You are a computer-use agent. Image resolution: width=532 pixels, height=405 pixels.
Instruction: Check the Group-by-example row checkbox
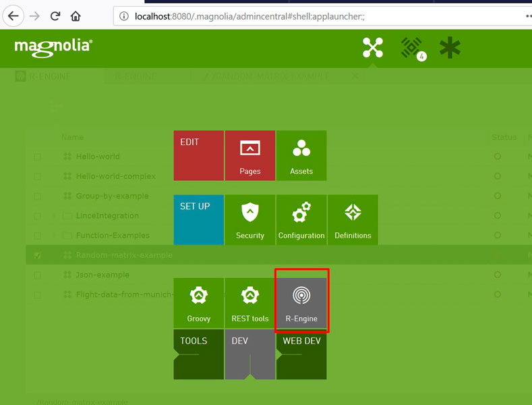coord(37,196)
